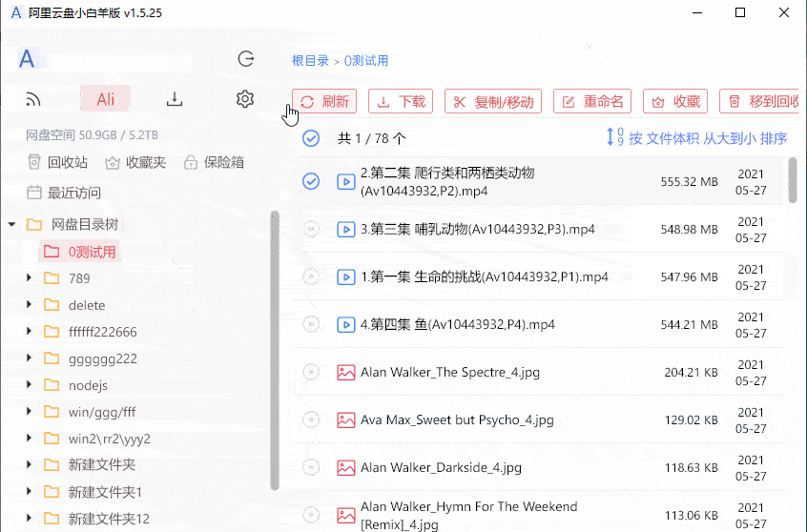Expand the 789 folder
807x532 pixels.
[x=30, y=278]
